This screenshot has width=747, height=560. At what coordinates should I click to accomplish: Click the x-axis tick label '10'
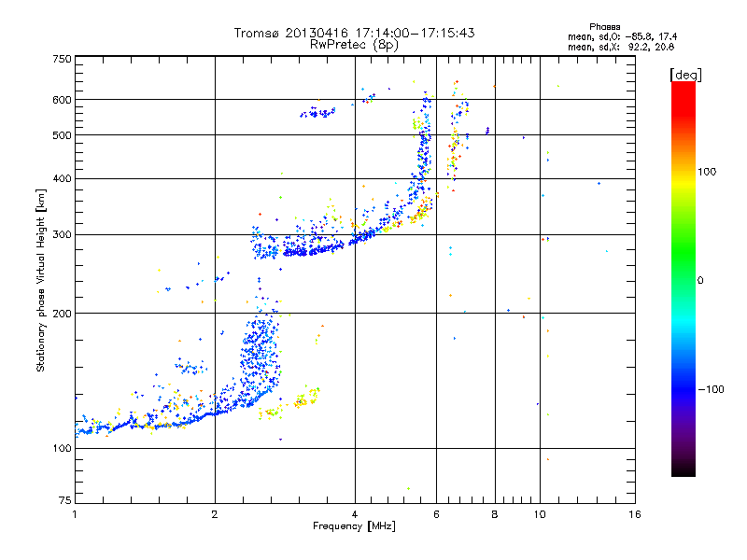click(x=540, y=514)
